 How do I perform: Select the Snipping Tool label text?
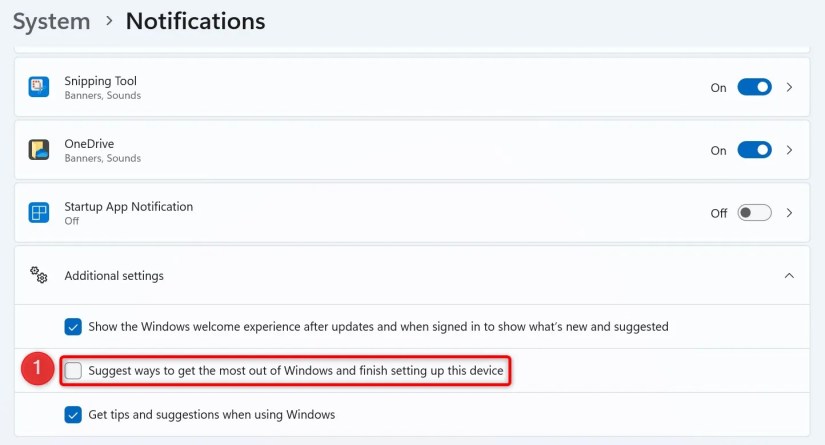(100, 81)
